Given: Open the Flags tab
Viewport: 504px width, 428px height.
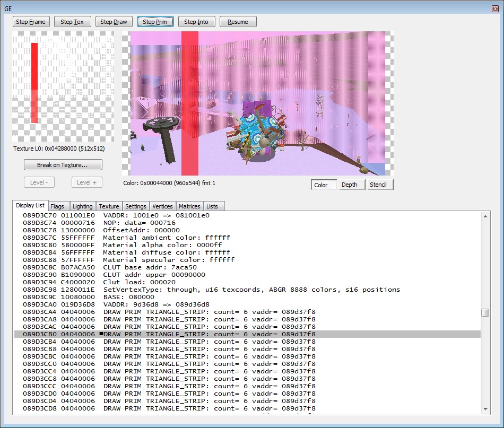Looking at the screenshot, I should coord(59,206).
